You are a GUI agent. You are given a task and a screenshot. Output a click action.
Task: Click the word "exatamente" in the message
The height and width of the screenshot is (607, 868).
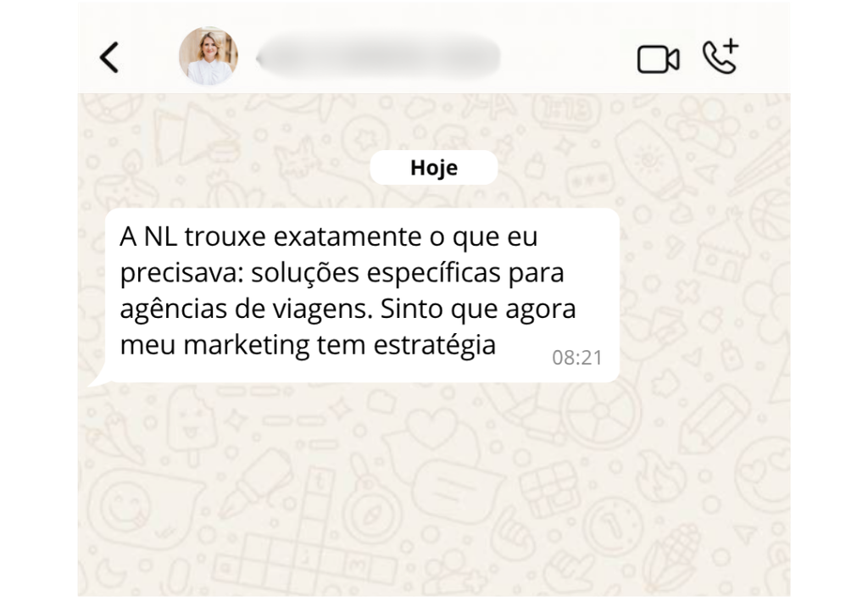click(348, 237)
